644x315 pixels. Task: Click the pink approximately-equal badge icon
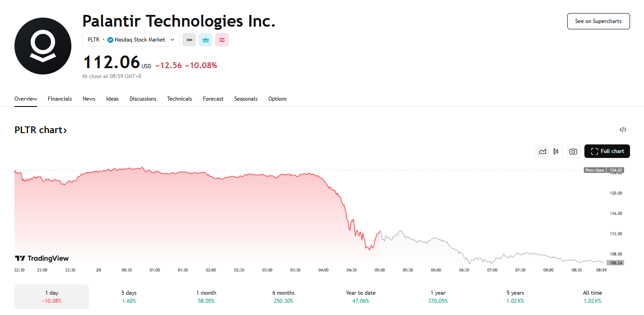pos(222,40)
